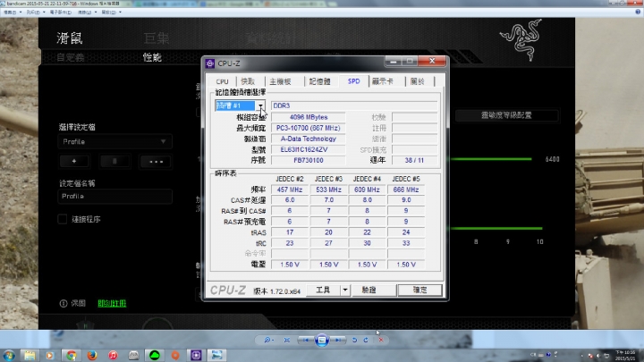The image size is (644, 362).
Task: Switch to CPU-Z purple taskbar icon
Action: 196,355
